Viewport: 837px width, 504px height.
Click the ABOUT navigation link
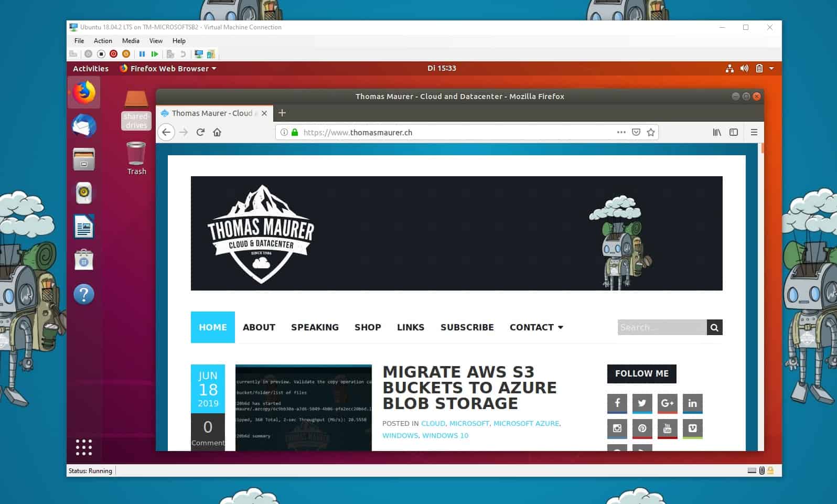coord(259,327)
